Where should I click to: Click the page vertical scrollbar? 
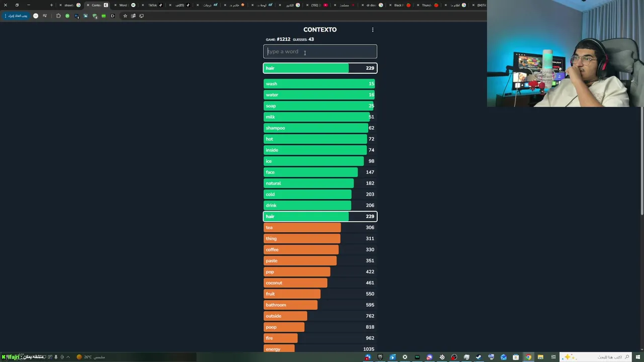(x=642, y=161)
